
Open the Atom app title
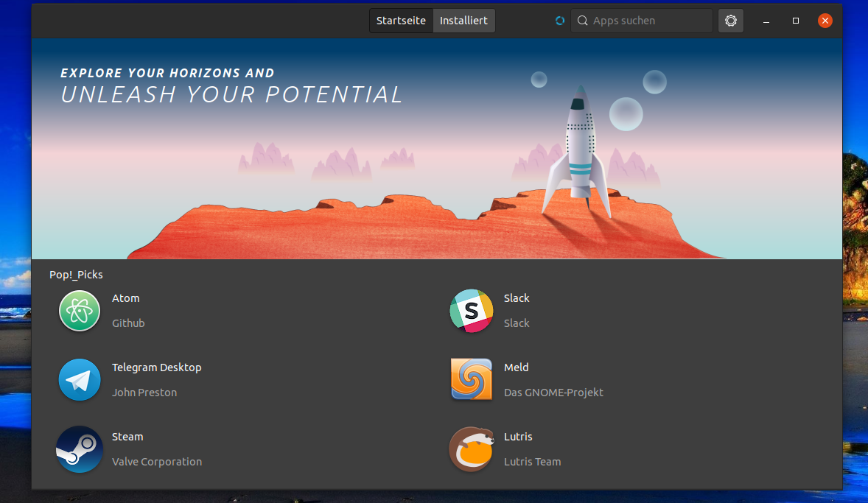(126, 298)
